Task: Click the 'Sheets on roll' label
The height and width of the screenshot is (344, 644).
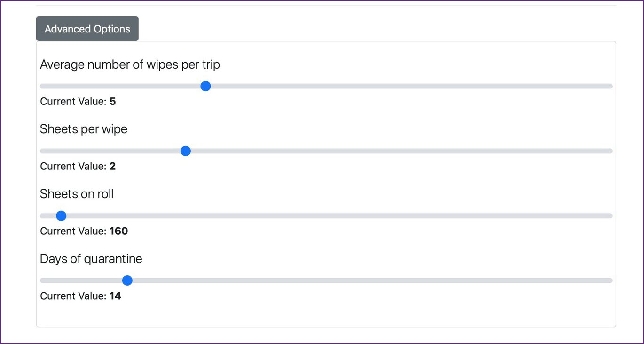Action: tap(77, 194)
